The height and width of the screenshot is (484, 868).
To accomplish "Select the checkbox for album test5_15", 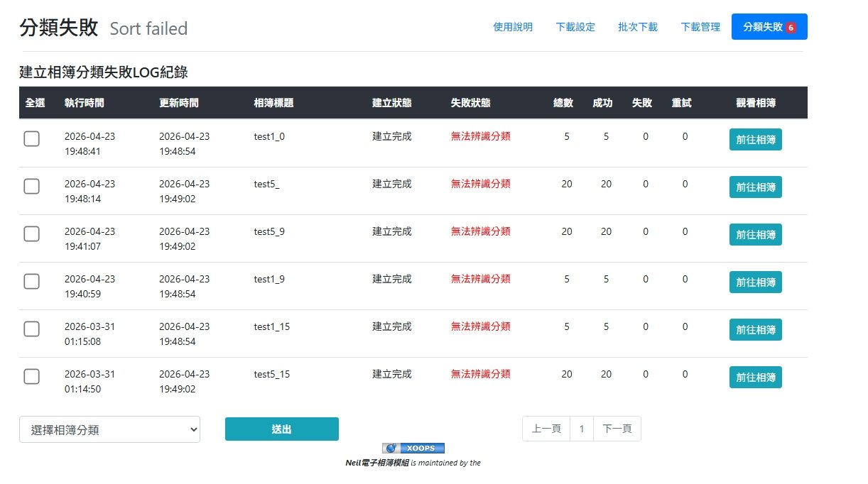I will point(31,377).
